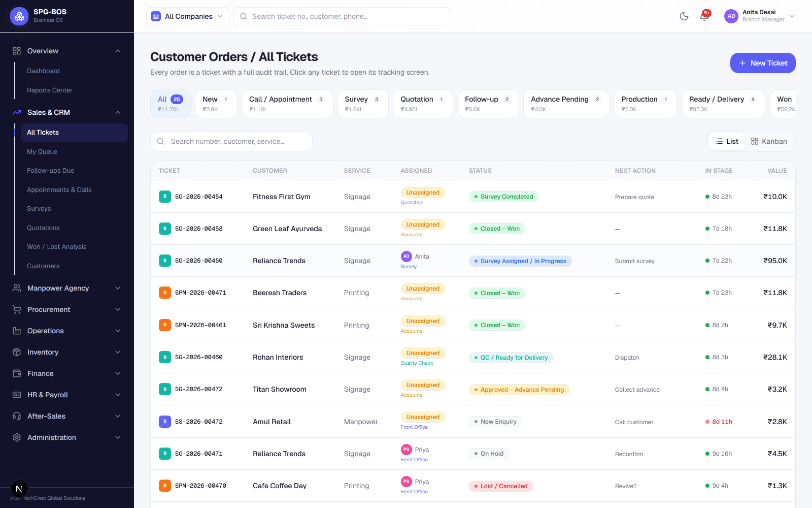This screenshot has height=508, width=812.
Task: Filter by Call / Appointment stage
Action: 287,104
